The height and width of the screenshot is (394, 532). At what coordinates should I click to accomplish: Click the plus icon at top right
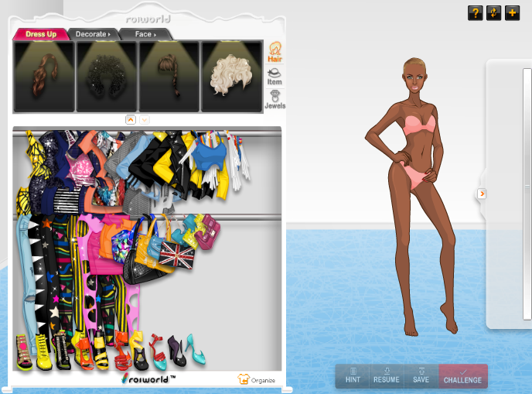pyautogui.click(x=512, y=13)
